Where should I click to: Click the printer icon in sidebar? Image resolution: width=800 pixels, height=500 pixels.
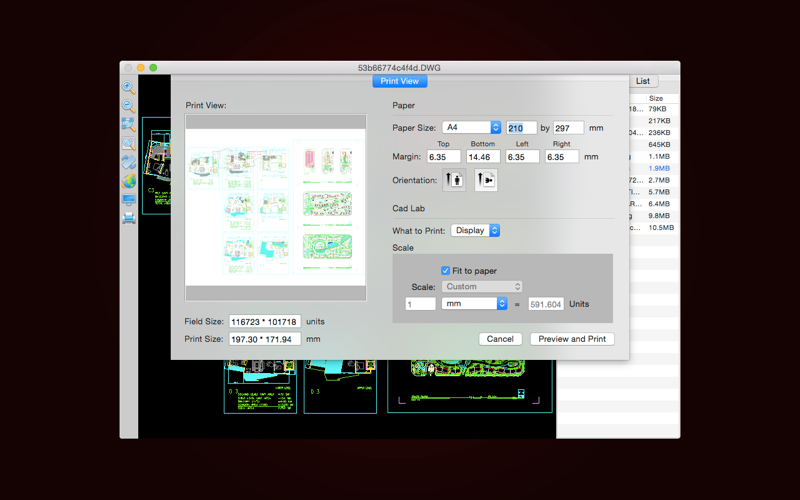click(129, 218)
